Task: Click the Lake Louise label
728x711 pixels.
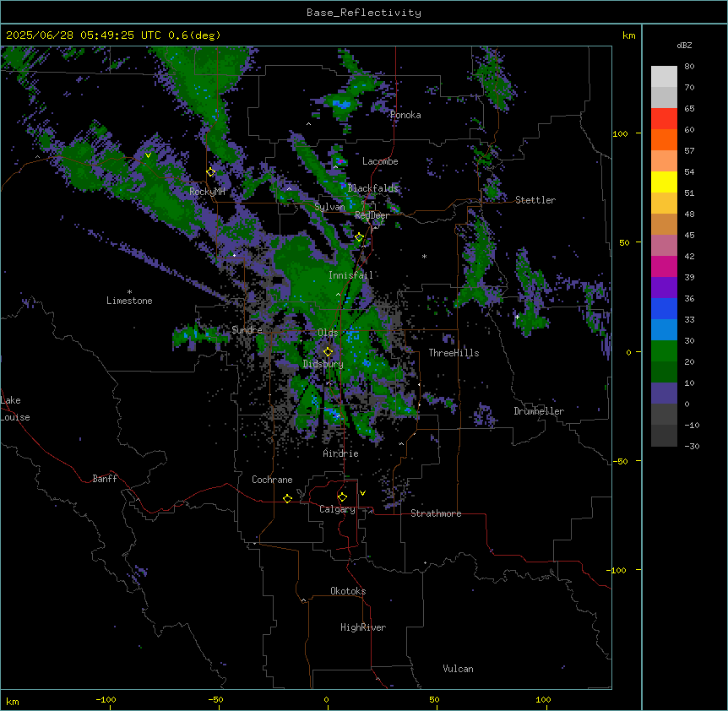Action: [x=15, y=409]
